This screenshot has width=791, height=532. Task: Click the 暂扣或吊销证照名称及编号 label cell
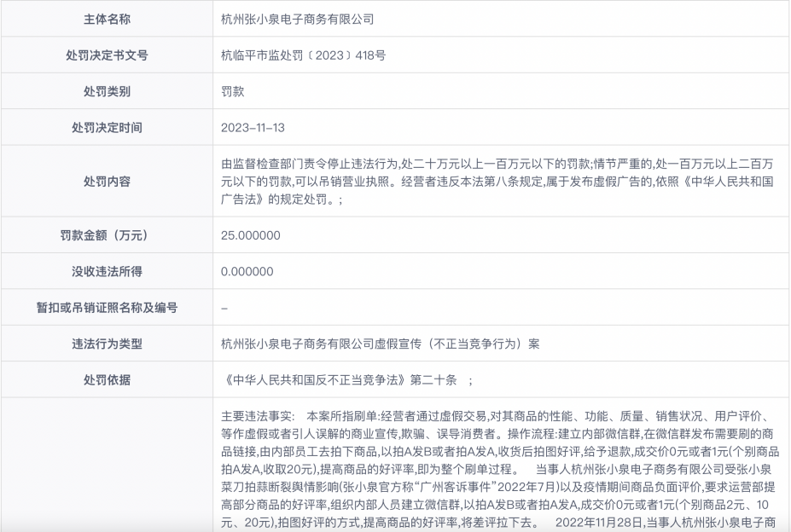(x=107, y=308)
